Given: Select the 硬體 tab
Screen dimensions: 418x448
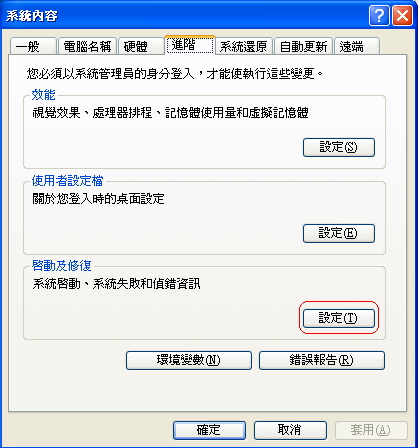Looking at the screenshot, I should [141, 46].
